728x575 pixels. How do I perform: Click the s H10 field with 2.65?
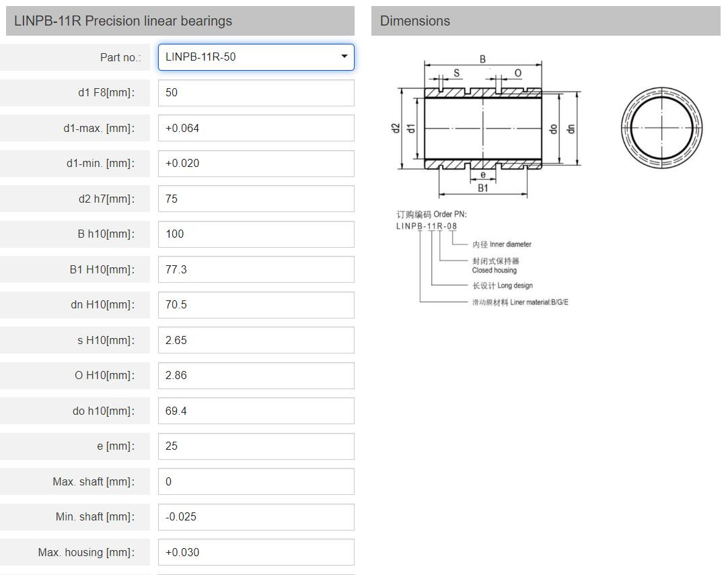[256, 340]
